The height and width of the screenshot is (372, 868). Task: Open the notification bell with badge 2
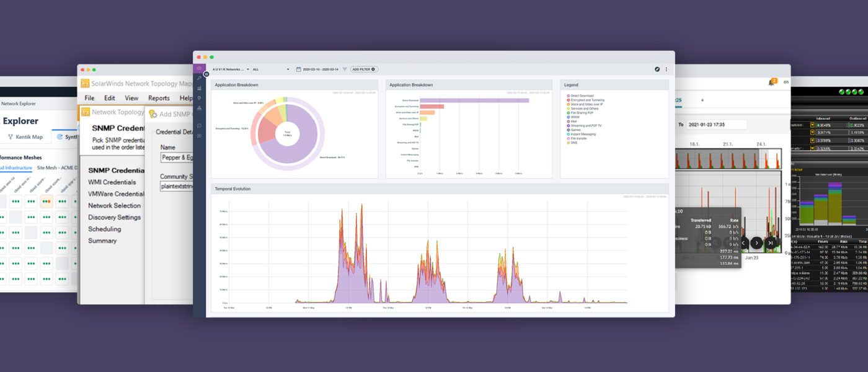[x=772, y=81]
